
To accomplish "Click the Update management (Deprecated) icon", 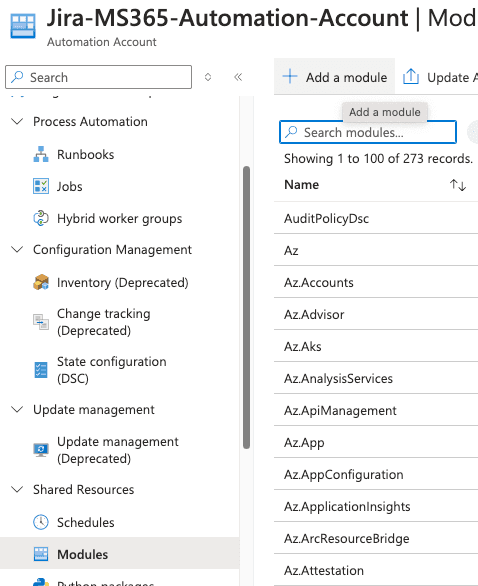I will pos(41,450).
